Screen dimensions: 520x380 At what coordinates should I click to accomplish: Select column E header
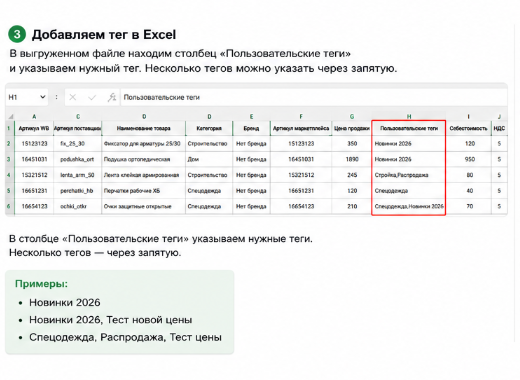pos(251,116)
